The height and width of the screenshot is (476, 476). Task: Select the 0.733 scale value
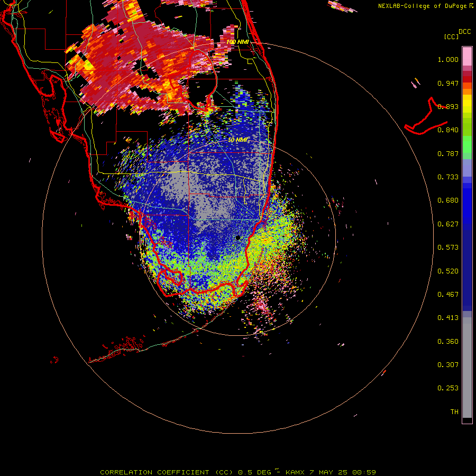click(448, 177)
